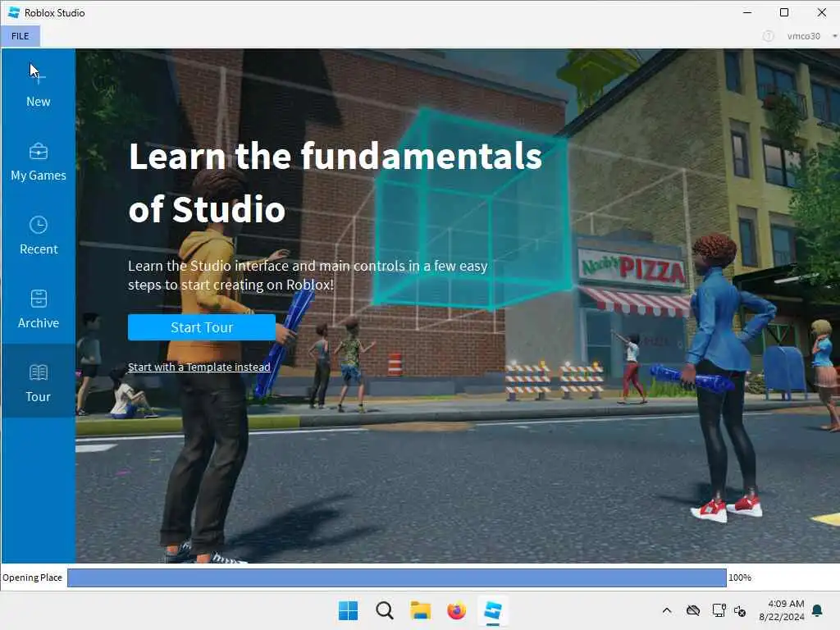This screenshot has width=840, height=630.
Task: Select the Tour book icon
Action: (x=38, y=372)
